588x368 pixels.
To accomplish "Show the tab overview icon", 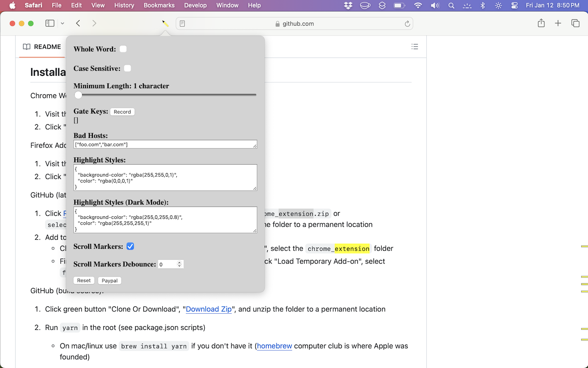I will point(575,23).
